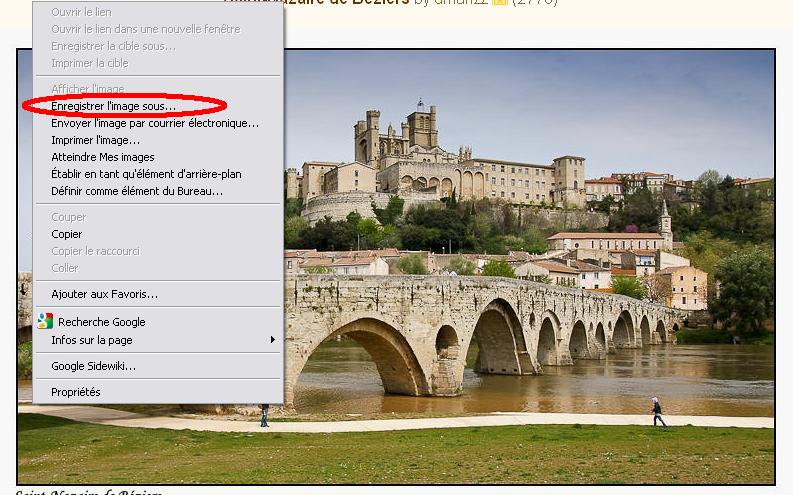Image resolution: width=793 pixels, height=495 pixels.
Task: Click the Recherche Google menu entry
Action: (x=101, y=322)
